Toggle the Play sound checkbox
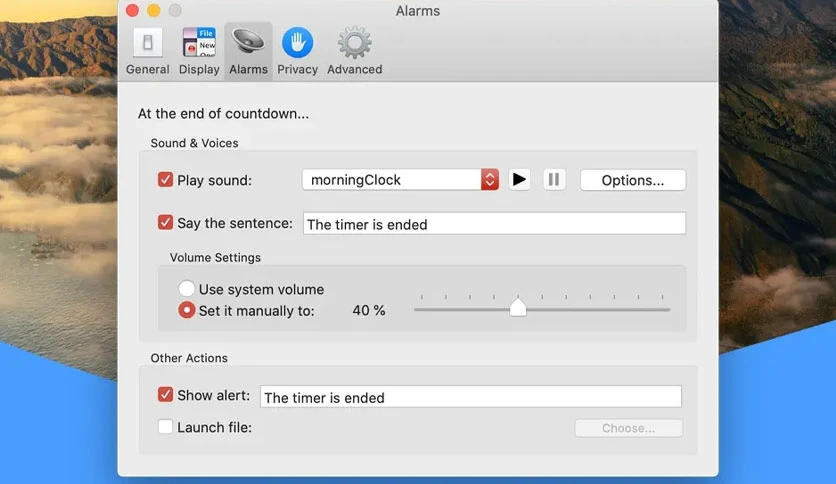This screenshot has width=836, height=484. (165, 180)
